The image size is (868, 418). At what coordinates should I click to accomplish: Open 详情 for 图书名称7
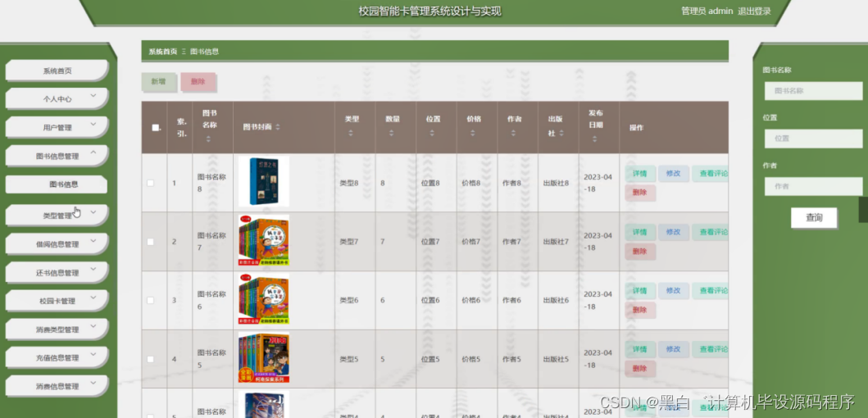640,232
